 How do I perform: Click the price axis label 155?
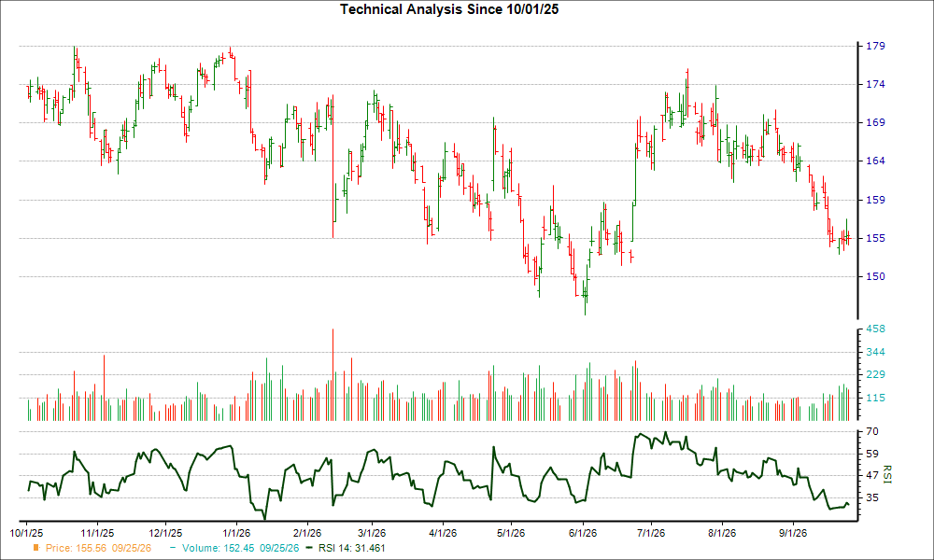tap(875, 238)
